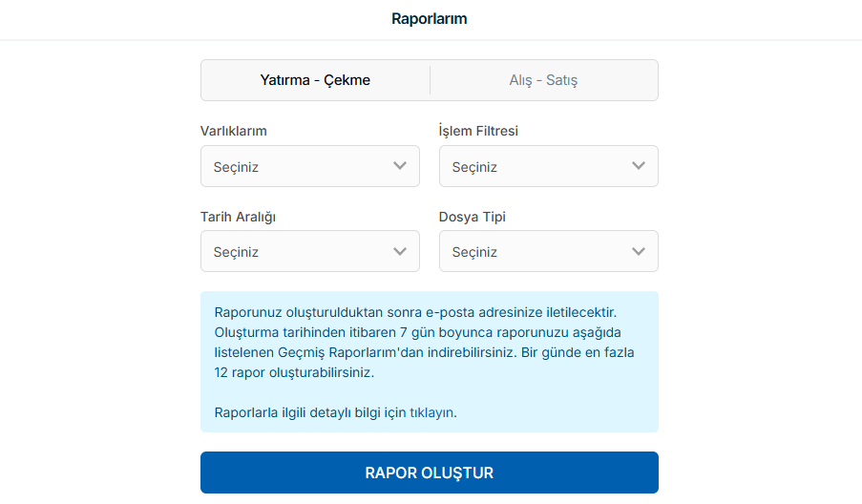Click the İşlem Filtresi field label

[478, 131]
